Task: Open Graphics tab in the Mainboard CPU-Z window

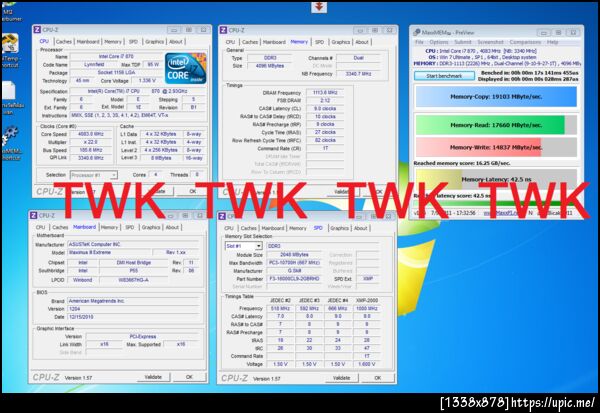Action: pyautogui.click(x=151, y=227)
